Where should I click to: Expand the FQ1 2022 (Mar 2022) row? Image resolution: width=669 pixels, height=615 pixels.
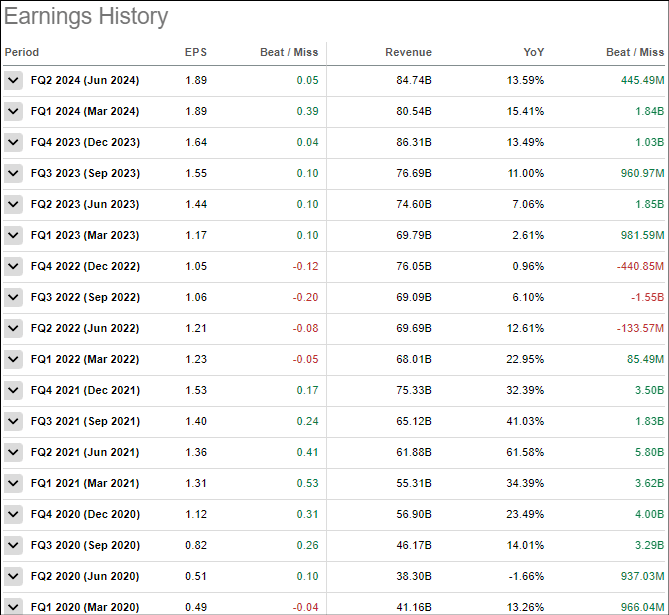(x=13, y=360)
